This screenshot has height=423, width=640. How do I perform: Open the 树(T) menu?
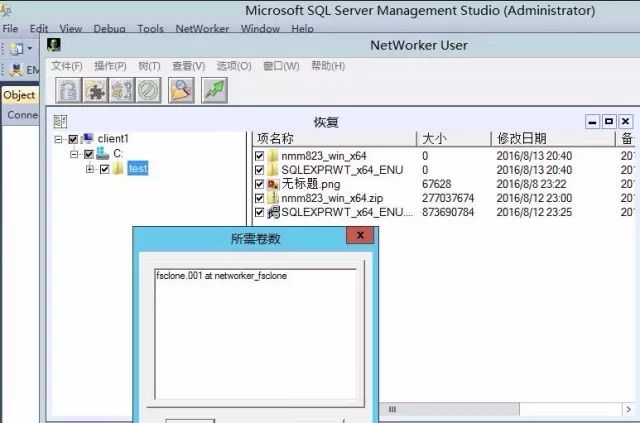(149, 66)
